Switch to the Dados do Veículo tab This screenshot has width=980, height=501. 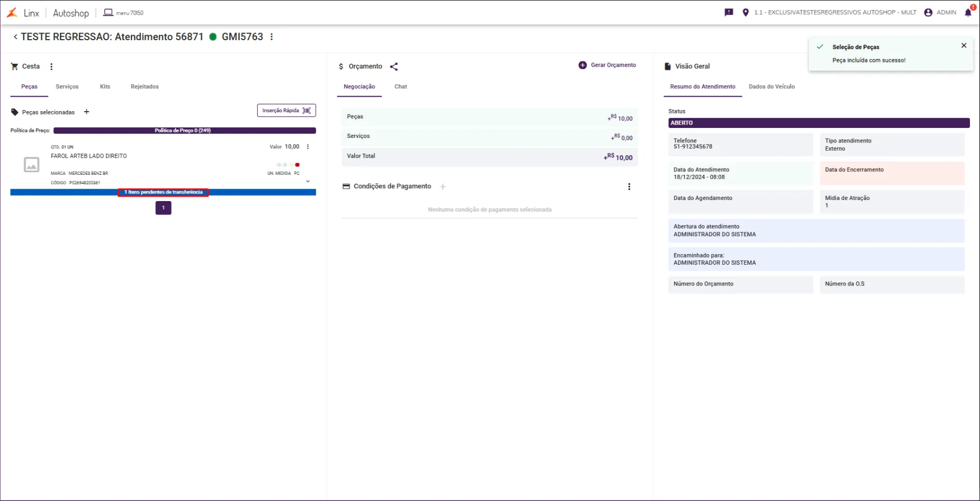(771, 87)
